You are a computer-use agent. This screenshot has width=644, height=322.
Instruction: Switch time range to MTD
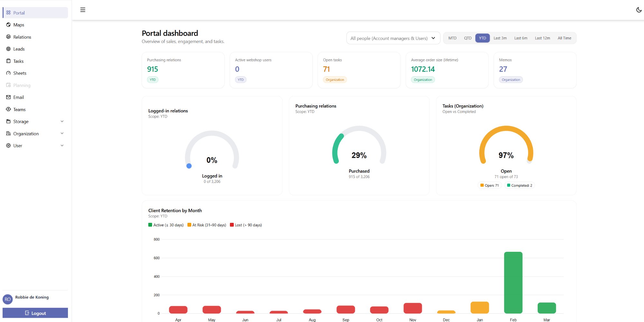pos(452,38)
